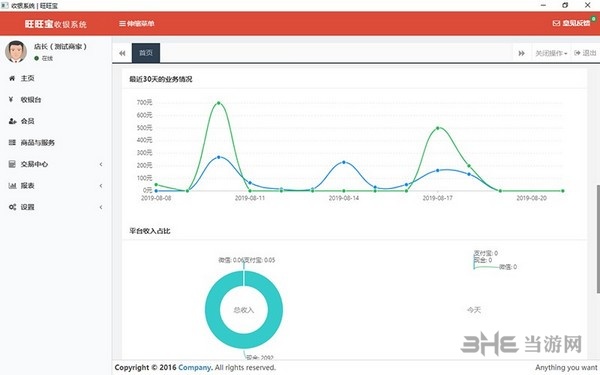Click the home icon beside 主页

(x=12, y=78)
